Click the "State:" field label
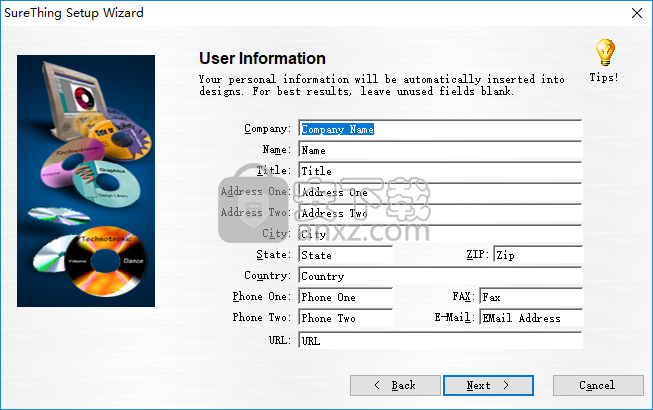 (274, 254)
